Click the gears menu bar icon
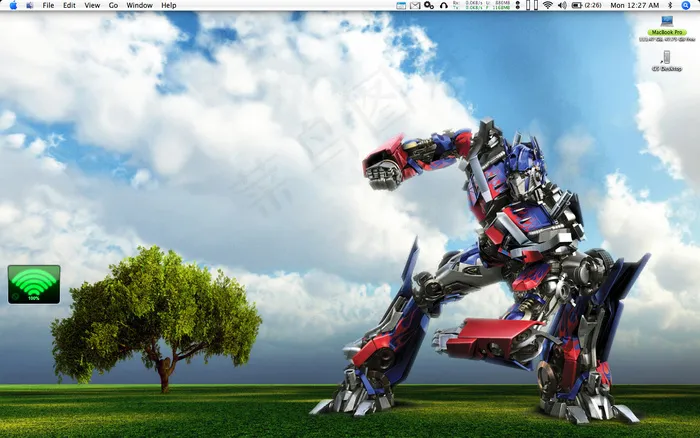This screenshot has width=700, height=438. click(x=429, y=5)
